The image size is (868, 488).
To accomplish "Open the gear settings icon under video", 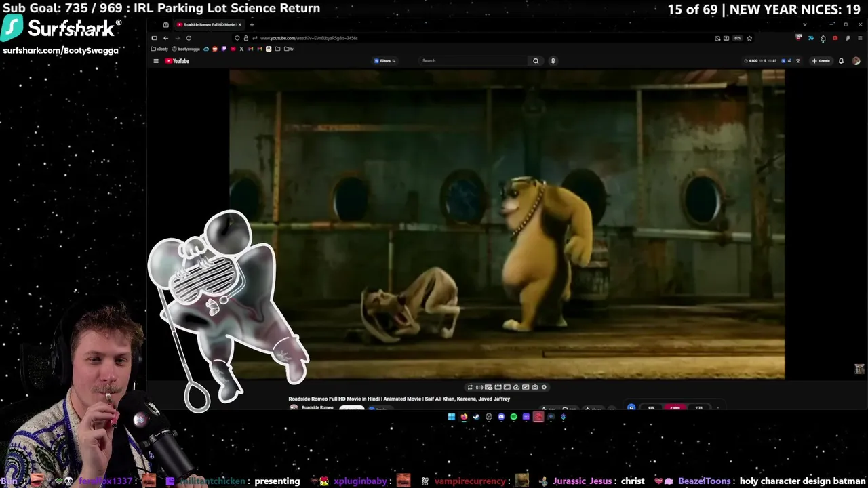I will [544, 387].
